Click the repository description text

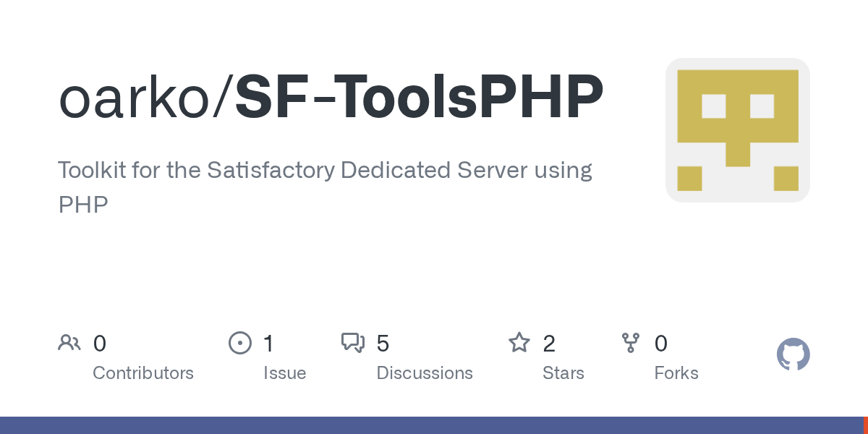click(325, 187)
